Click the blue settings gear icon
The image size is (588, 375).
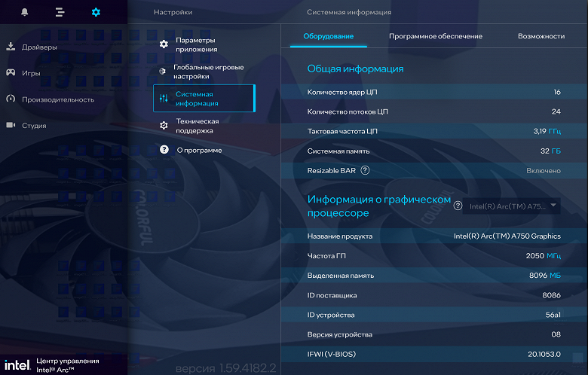point(96,12)
